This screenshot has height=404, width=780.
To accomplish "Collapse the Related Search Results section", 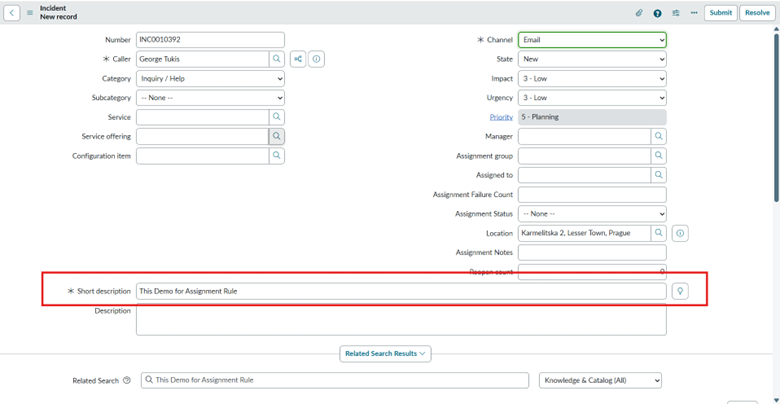I will pyautogui.click(x=386, y=353).
